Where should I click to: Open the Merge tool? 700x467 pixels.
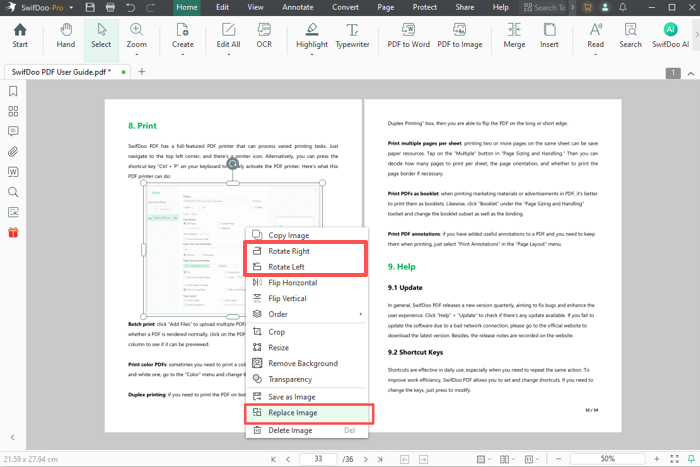tap(514, 36)
